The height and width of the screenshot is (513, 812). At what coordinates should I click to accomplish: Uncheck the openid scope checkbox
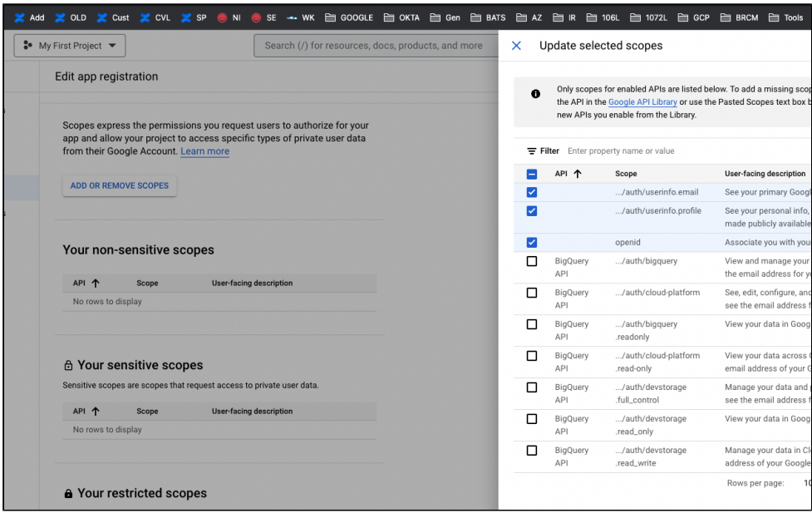click(532, 243)
